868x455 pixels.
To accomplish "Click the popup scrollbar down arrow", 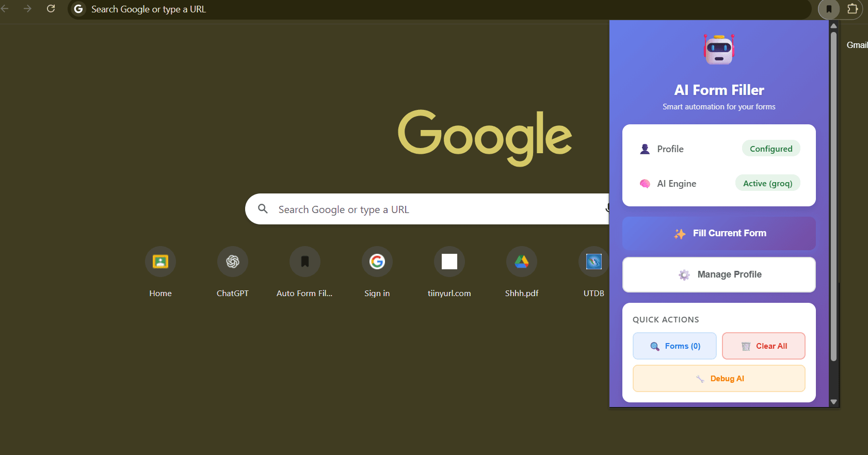I will 833,401.
